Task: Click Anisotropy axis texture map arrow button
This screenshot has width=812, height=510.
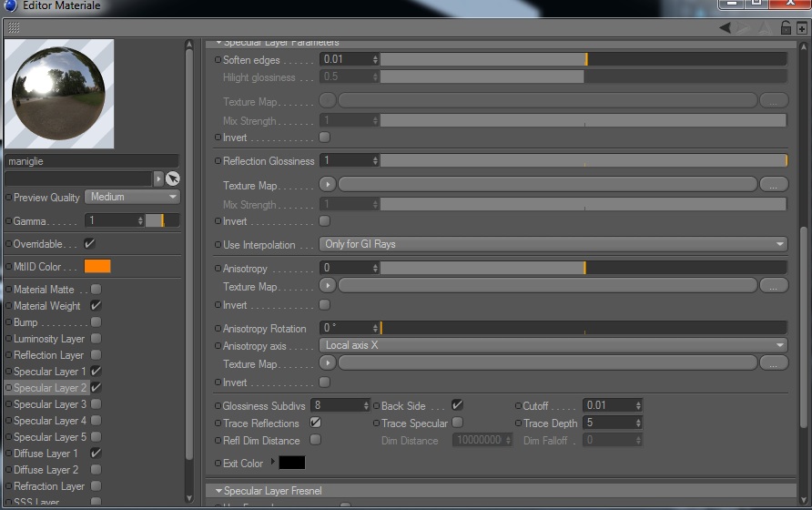Action: click(x=328, y=362)
